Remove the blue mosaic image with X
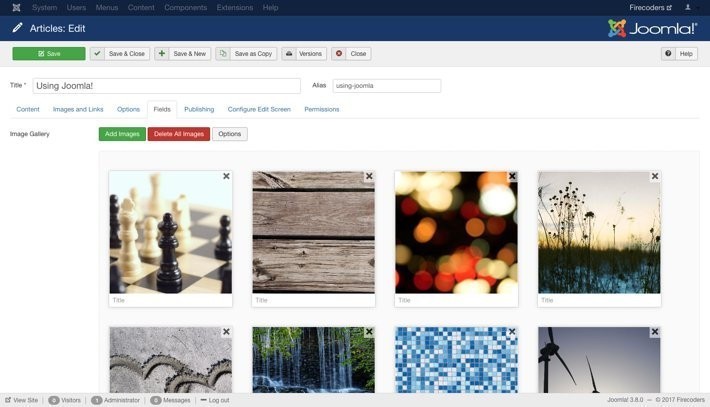Viewport: 710px width, 407px height. [x=512, y=332]
